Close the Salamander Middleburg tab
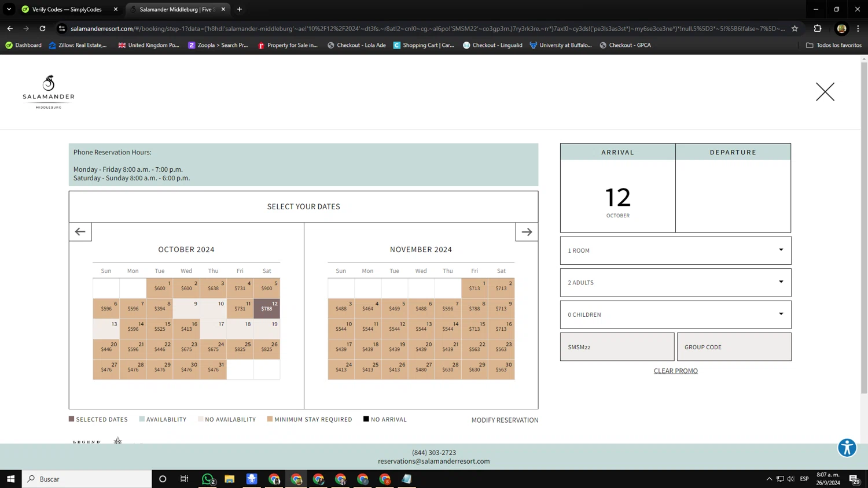 (x=223, y=9)
